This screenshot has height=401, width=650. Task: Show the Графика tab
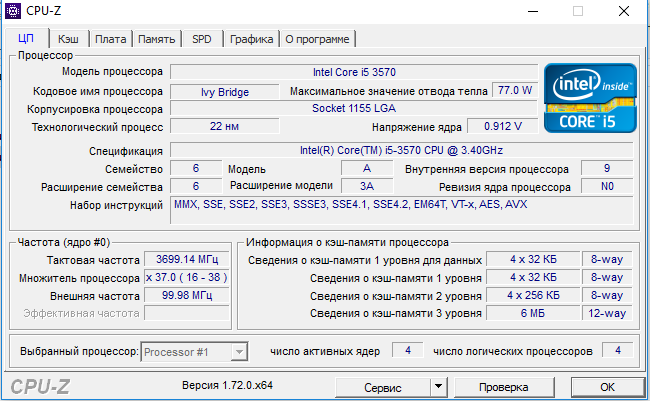click(251, 39)
